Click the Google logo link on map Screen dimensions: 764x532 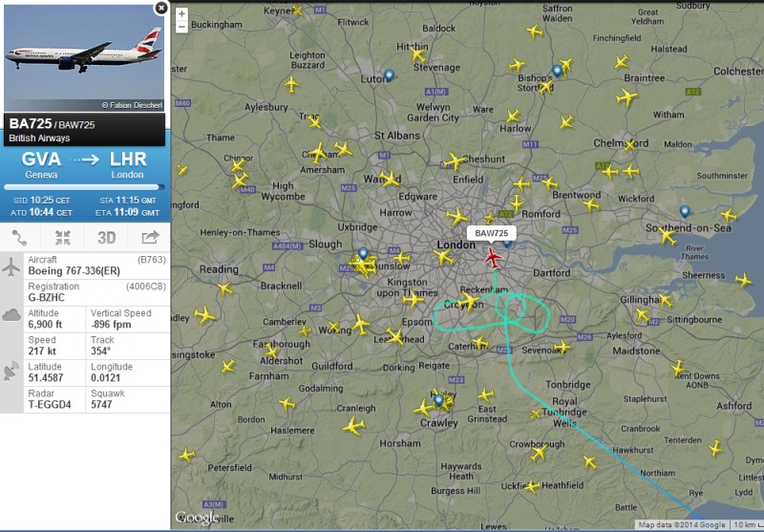tap(197, 518)
